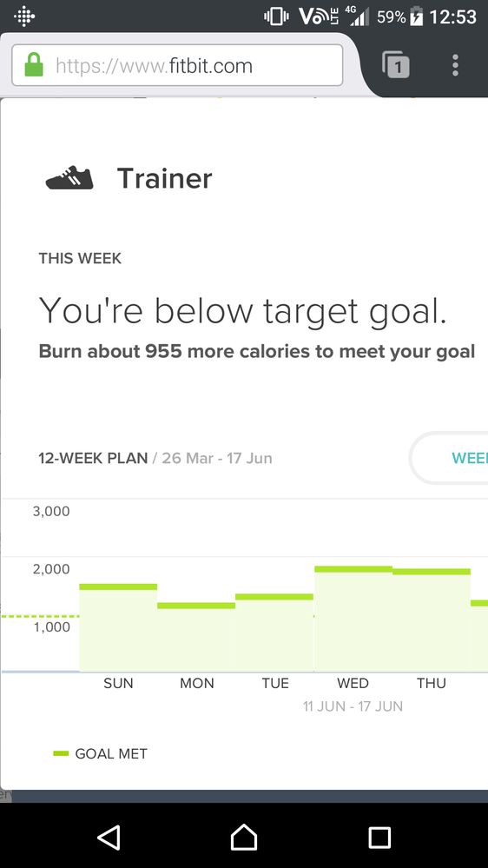Select the WEEK view toggle button
The width and height of the screenshot is (488, 868).
[x=449, y=458]
